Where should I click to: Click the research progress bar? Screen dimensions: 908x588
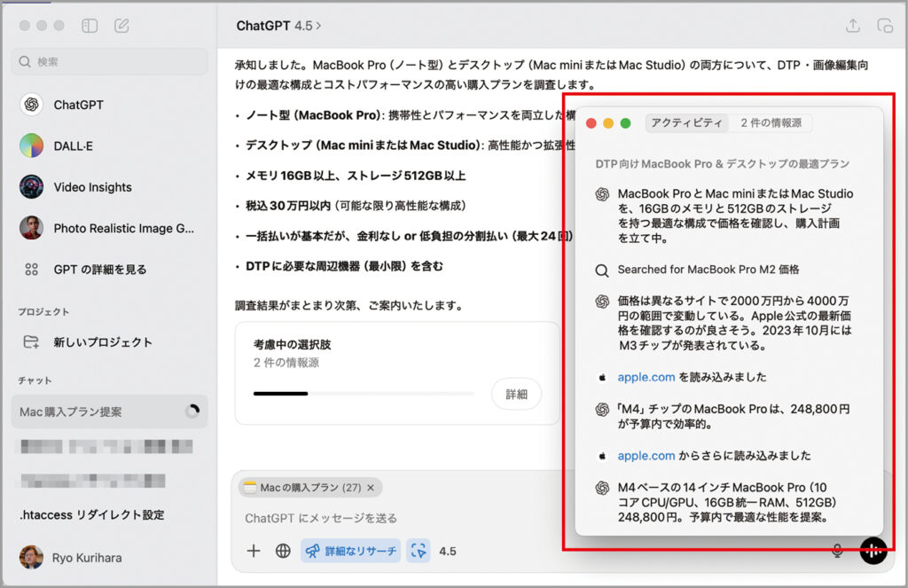(364, 394)
